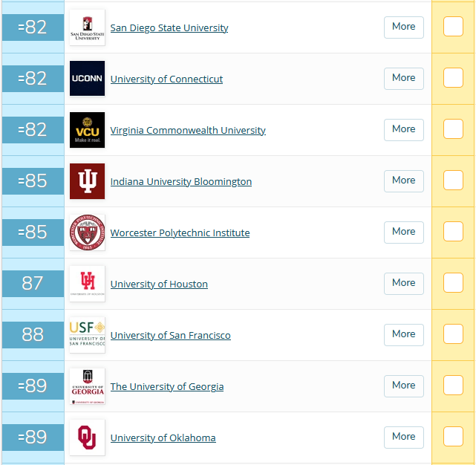Select the University of Georgia checkbox
The height and width of the screenshot is (465, 476).
[x=453, y=386]
